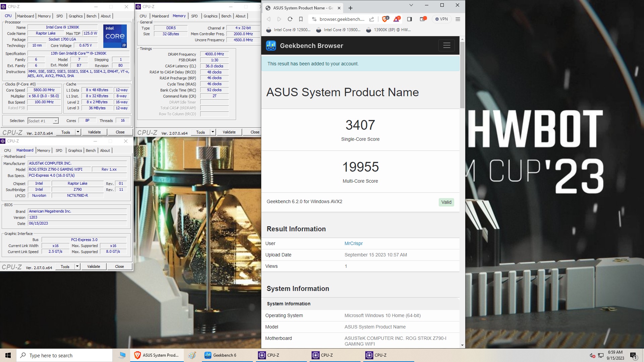Viewport: 644px width, 362px height.
Task: Open the notification center icon
Action: point(633,355)
